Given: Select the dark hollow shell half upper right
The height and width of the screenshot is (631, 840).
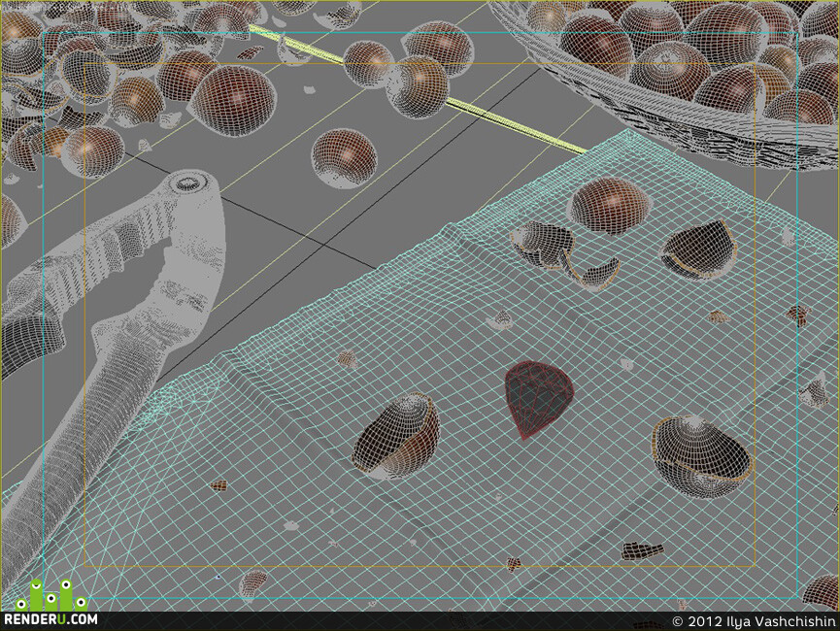Looking at the screenshot, I should 698,250.
